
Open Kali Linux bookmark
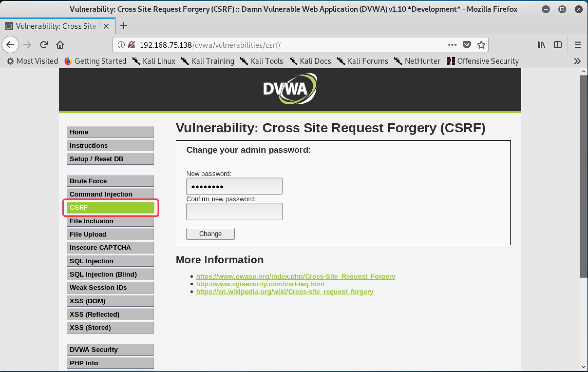(154, 61)
